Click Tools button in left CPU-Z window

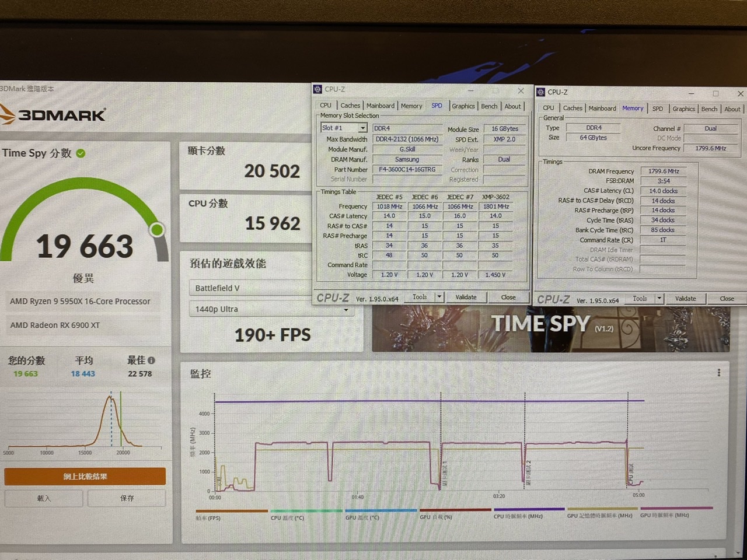tap(420, 297)
